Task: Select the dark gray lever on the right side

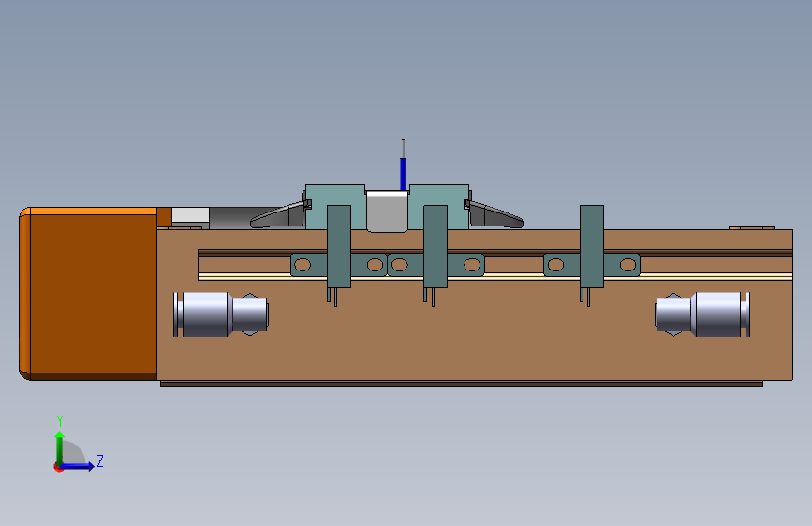Action: pyautogui.click(x=495, y=215)
